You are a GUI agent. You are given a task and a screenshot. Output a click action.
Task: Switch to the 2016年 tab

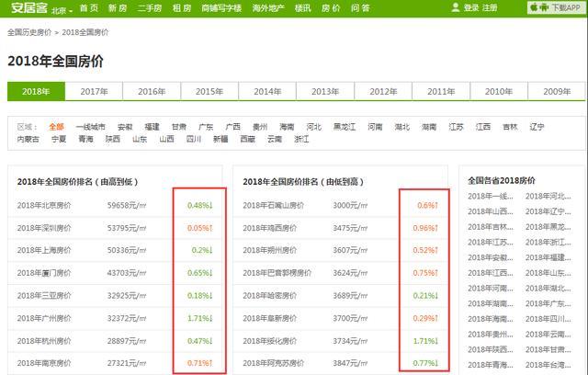(152, 92)
